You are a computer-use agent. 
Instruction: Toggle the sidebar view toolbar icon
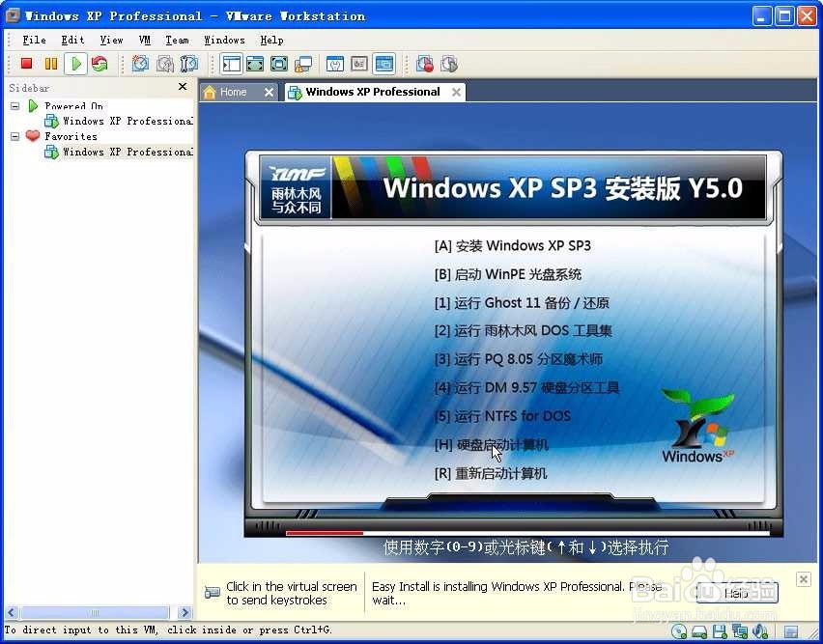232,64
